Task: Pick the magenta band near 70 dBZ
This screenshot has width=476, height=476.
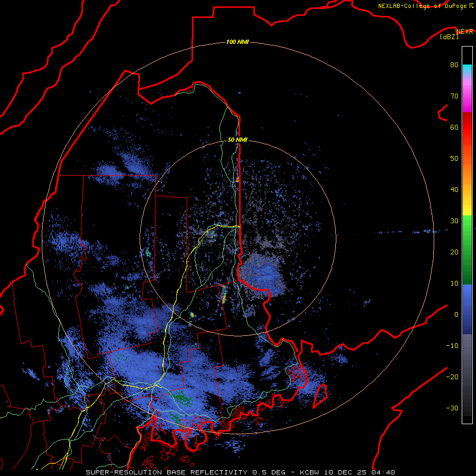Action: pyautogui.click(x=467, y=96)
